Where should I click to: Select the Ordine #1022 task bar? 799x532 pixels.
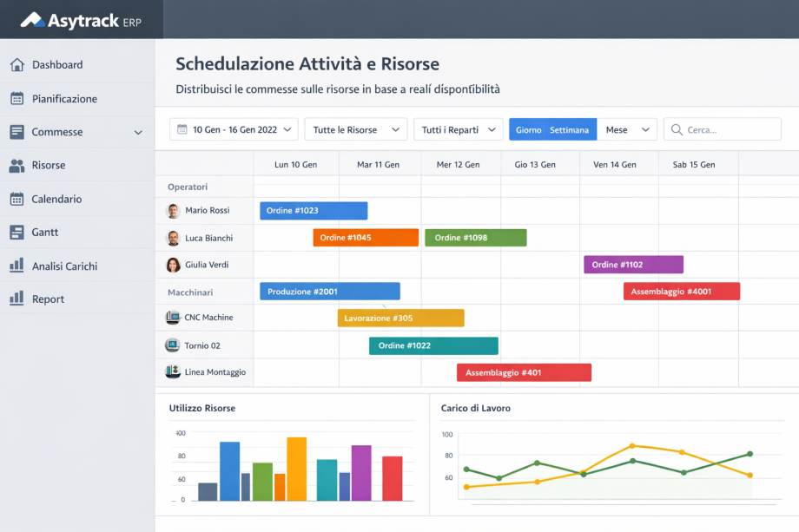(x=433, y=345)
